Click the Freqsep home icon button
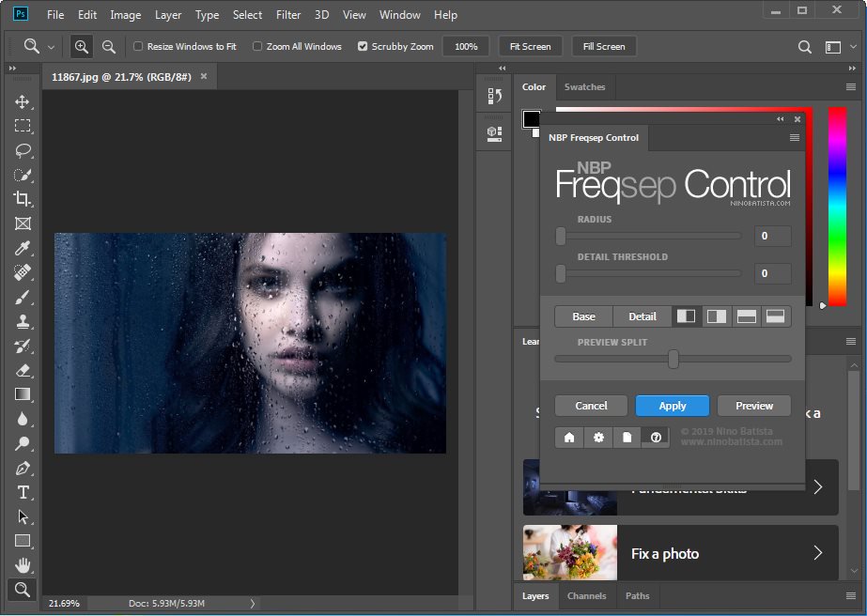This screenshot has height=616, width=867. click(569, 438)
